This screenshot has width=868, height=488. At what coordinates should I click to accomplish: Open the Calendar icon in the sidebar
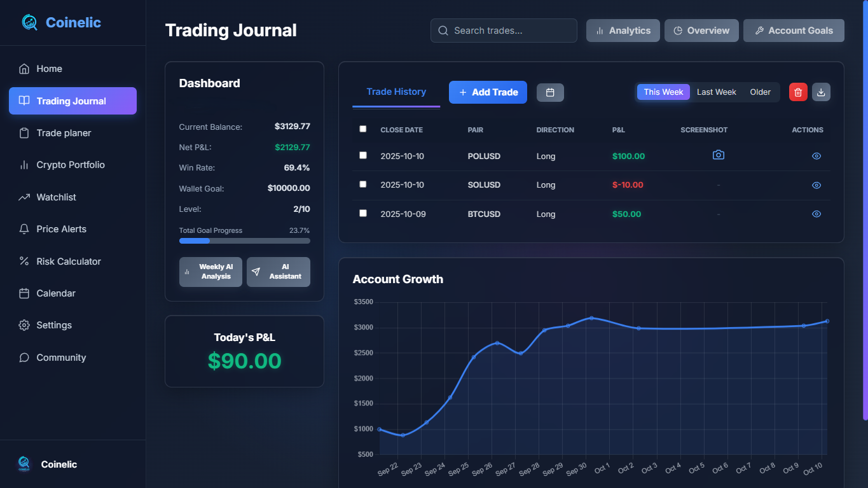pyautogui.click(x=24, y=293)
